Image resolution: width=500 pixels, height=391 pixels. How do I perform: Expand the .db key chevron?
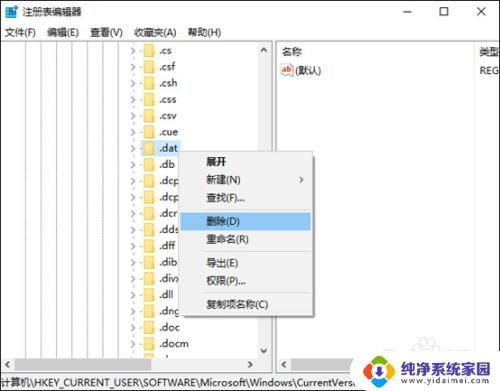point(133,165)
